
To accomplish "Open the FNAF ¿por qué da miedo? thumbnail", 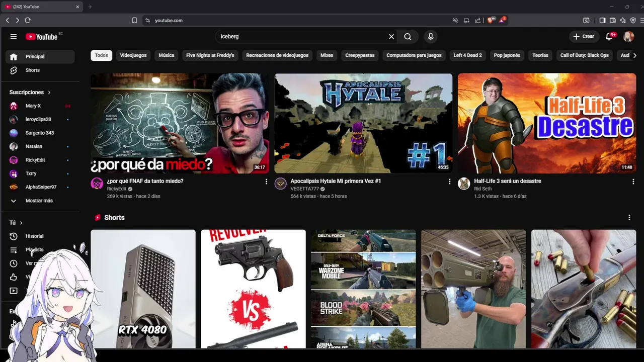I will point(180,124).
